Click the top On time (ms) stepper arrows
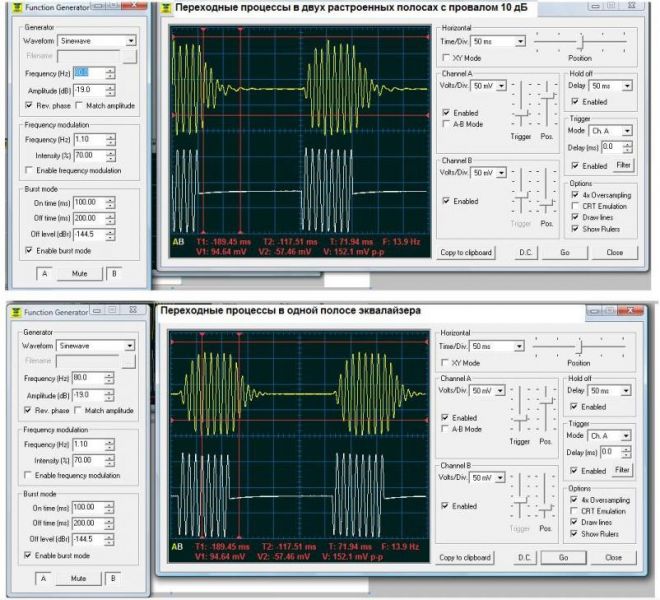 point(110,203)
